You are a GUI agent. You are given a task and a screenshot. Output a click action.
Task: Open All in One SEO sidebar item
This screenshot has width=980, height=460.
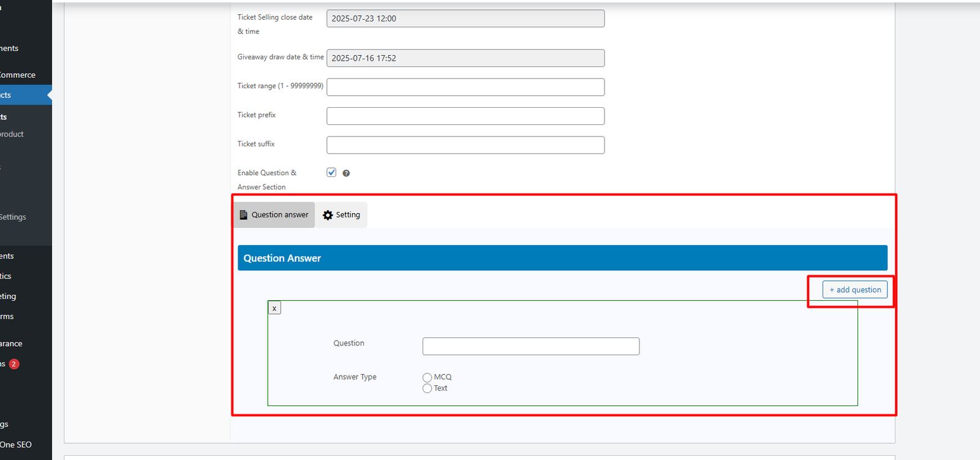[x=16, y=445]
